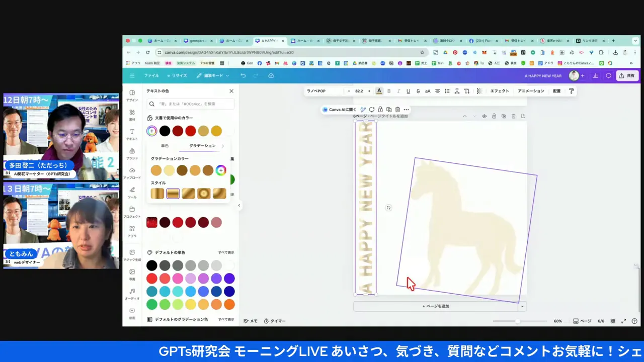644x362 pixels.
Task: Select the アップロード sidebar icon
Action: (x=132, y=172)
